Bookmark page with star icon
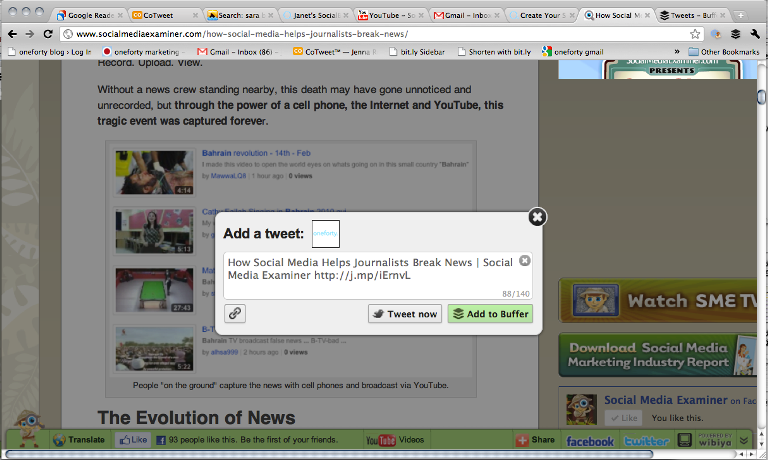Viewport: 768px width, 460px height. (x=695, y=34)
